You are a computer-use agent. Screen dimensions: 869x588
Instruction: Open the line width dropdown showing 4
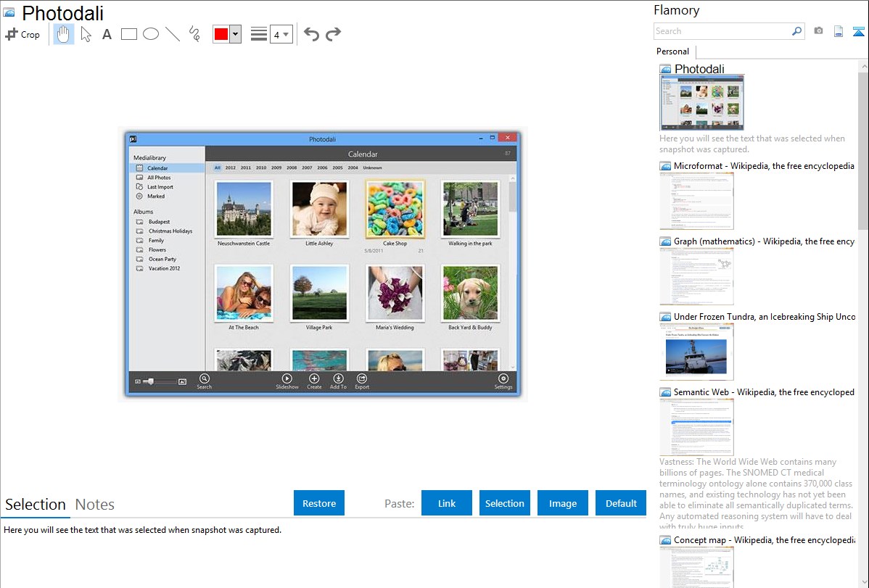pyautogui.click(x=281, y=34)
